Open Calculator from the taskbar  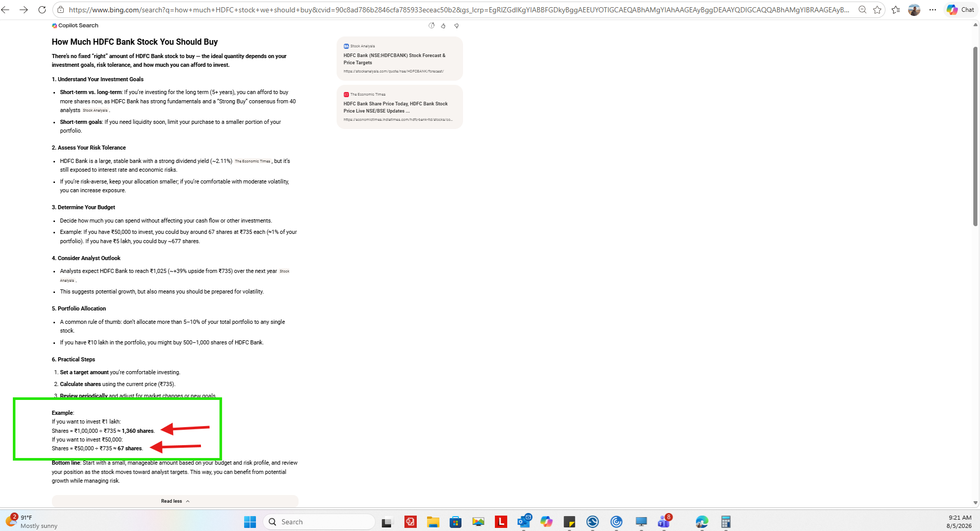[726, 522]
